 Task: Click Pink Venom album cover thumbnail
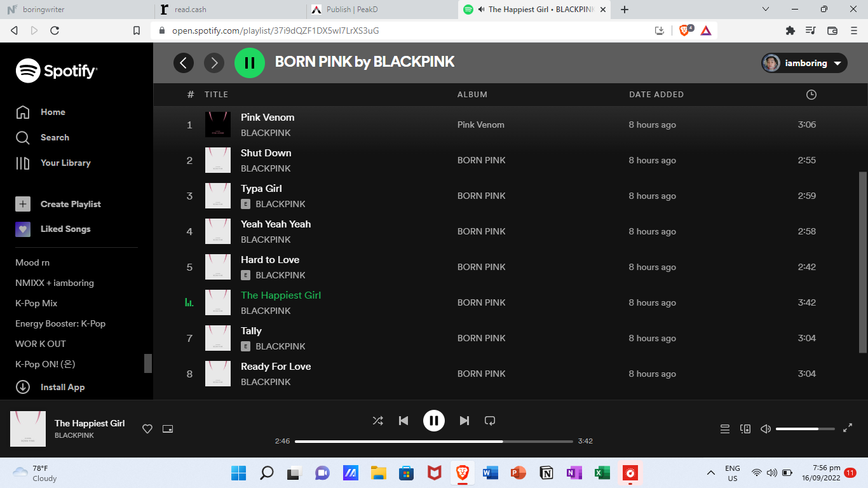pyautogui.click(x=218, y=125)
